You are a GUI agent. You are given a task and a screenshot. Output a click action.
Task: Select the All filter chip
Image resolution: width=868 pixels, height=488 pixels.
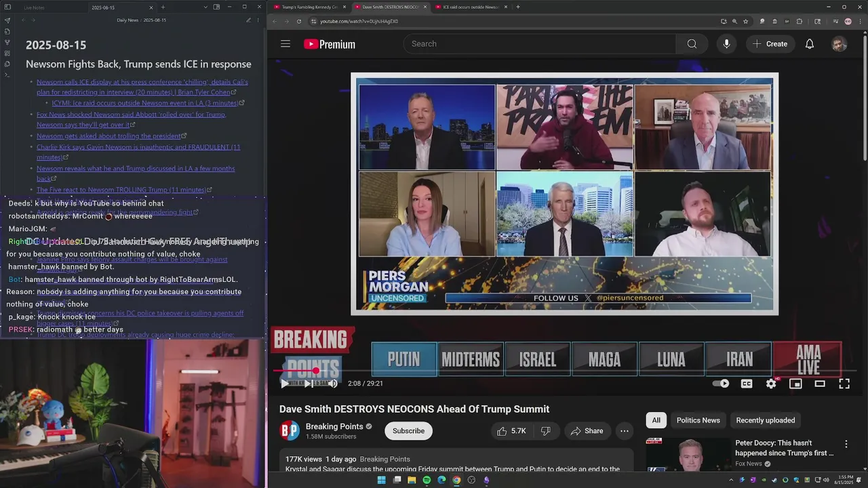656,420
